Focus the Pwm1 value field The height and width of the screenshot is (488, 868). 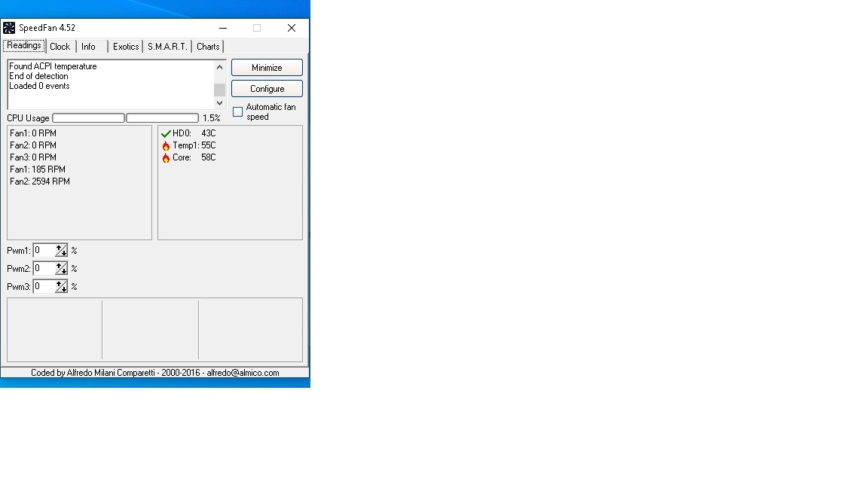click(44, 251)
